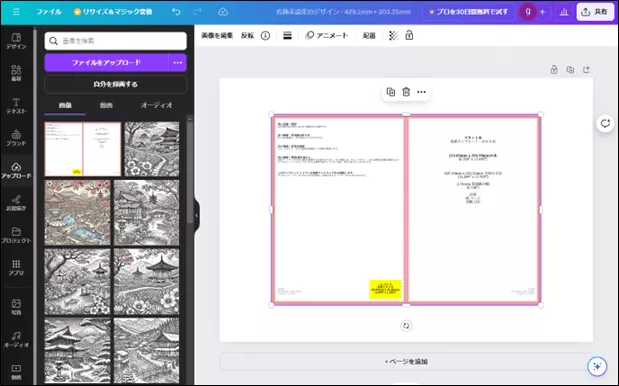Collapse the side panel handle
This screenshot has height=386, width=619.
(197, 215)
